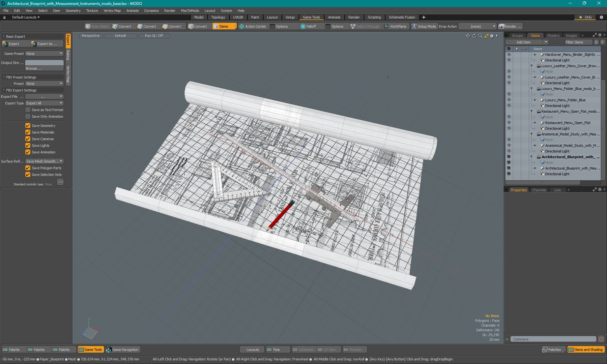The height and width of the screenshot is (364, 607).
Task: Open the viewport settings gear
Action: (x=492, y=36)
